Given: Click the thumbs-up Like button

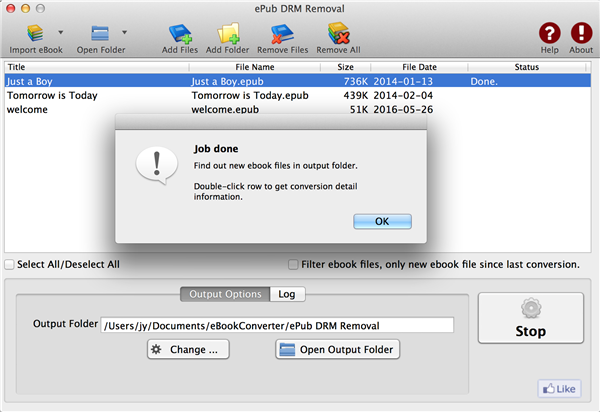Looking at the screenshot, I should point(559,389).
